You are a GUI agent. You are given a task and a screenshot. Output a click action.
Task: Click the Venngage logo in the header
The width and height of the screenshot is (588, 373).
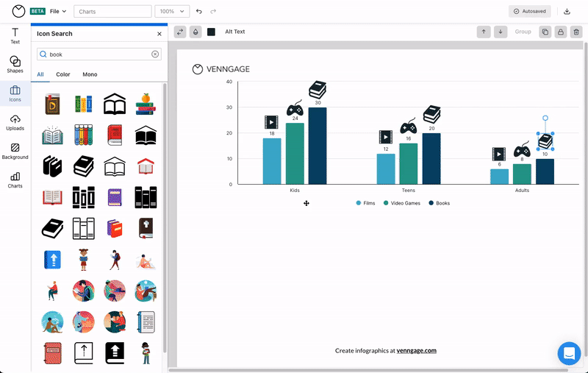tap(18, 11)
